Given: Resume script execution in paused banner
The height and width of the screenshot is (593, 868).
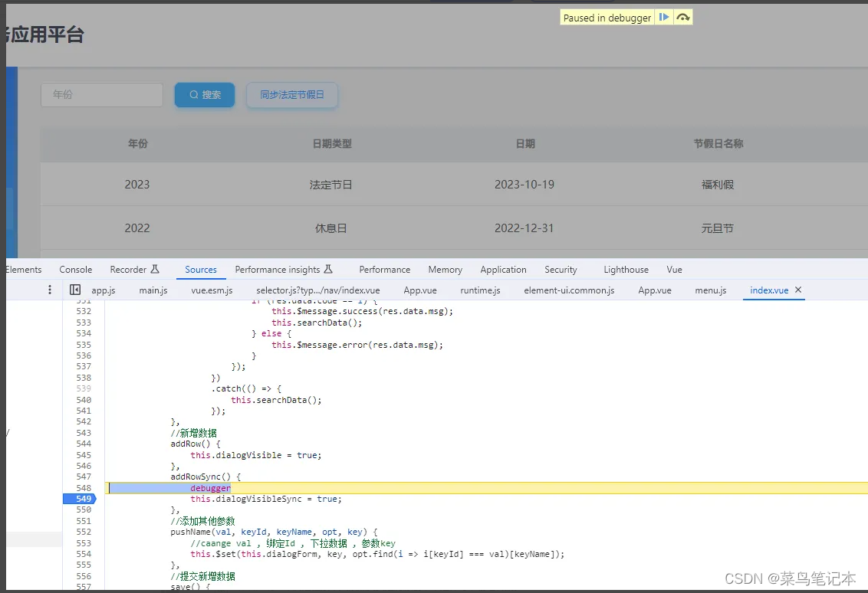Looking at the screenshot, I should click(664, 17).
